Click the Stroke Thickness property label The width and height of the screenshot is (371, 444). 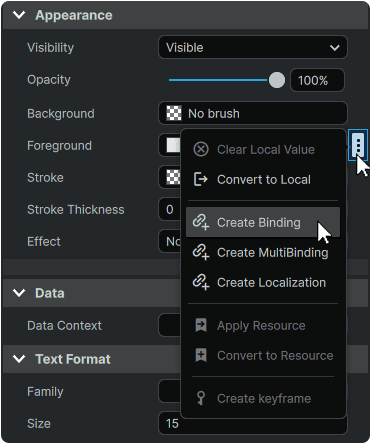pos(76,210)
